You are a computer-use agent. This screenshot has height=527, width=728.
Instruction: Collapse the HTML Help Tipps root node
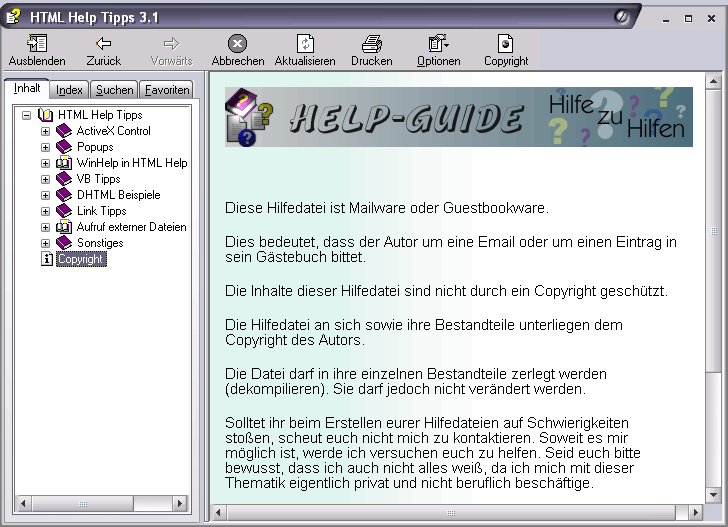pos(26,115)
